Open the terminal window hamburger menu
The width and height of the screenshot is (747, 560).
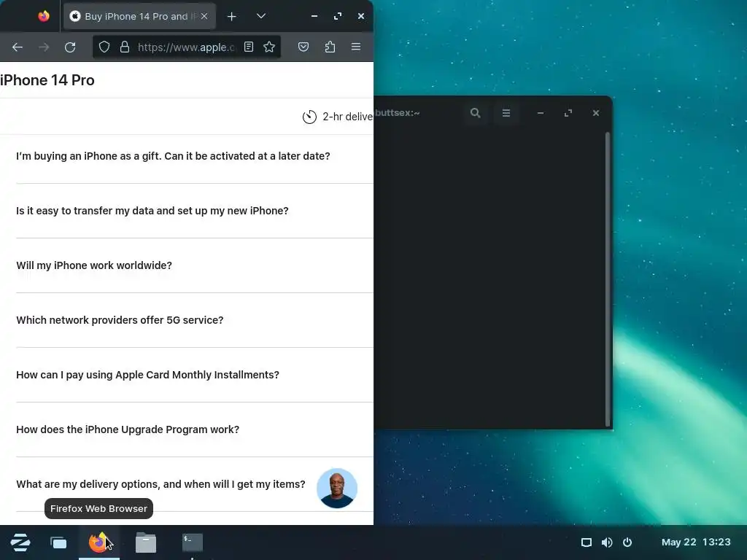[x=506, y=113]
